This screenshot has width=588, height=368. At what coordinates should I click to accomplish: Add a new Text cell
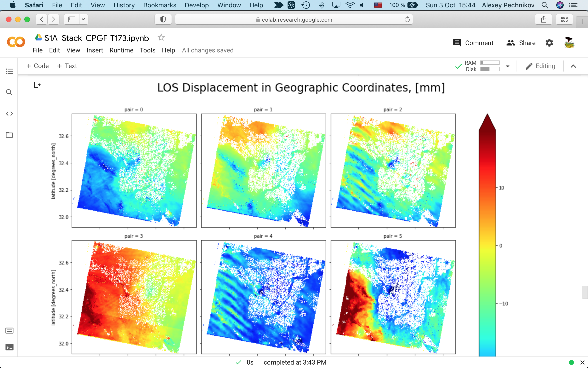pyautogui.click(x=67, y=66)
